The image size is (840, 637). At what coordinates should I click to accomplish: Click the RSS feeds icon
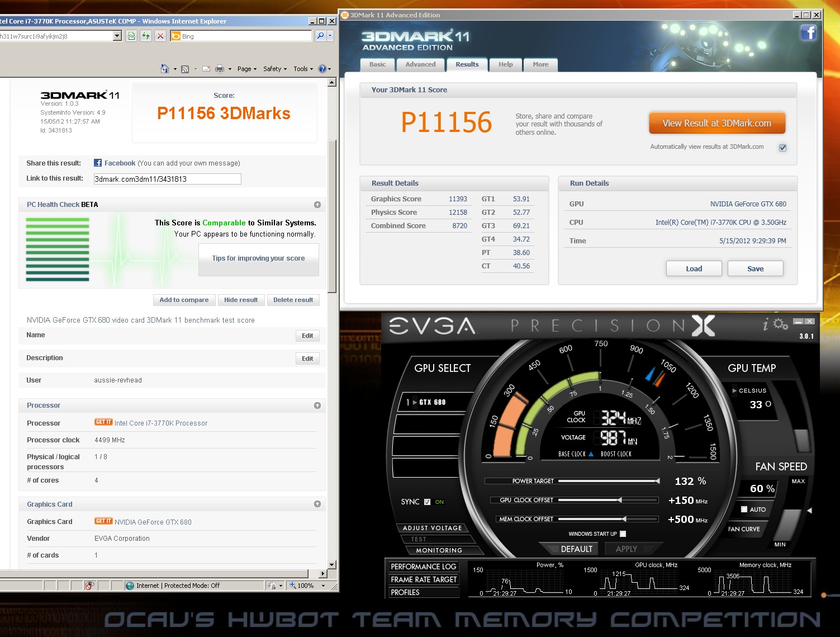point(185,69)
